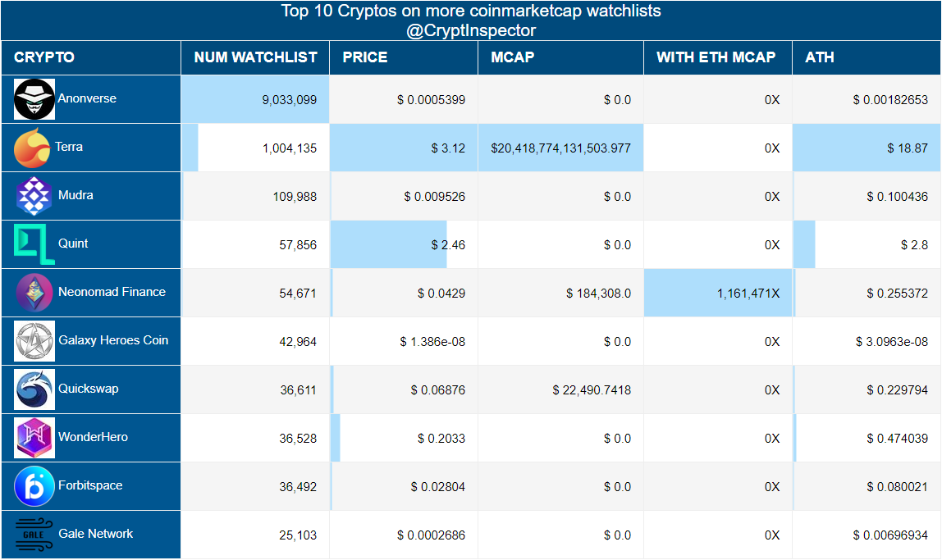Click the $ 2.8 ATH value
The image size is (942, 560).
pos(914,245)
